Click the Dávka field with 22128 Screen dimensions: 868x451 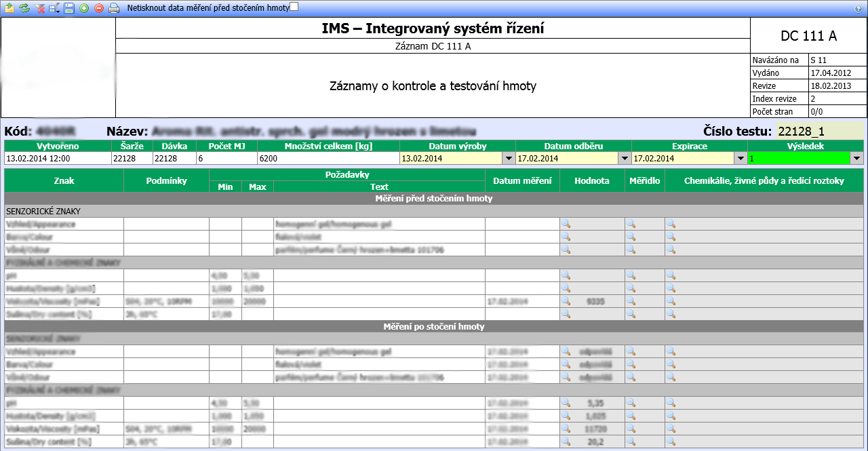[x=174, y=158]
